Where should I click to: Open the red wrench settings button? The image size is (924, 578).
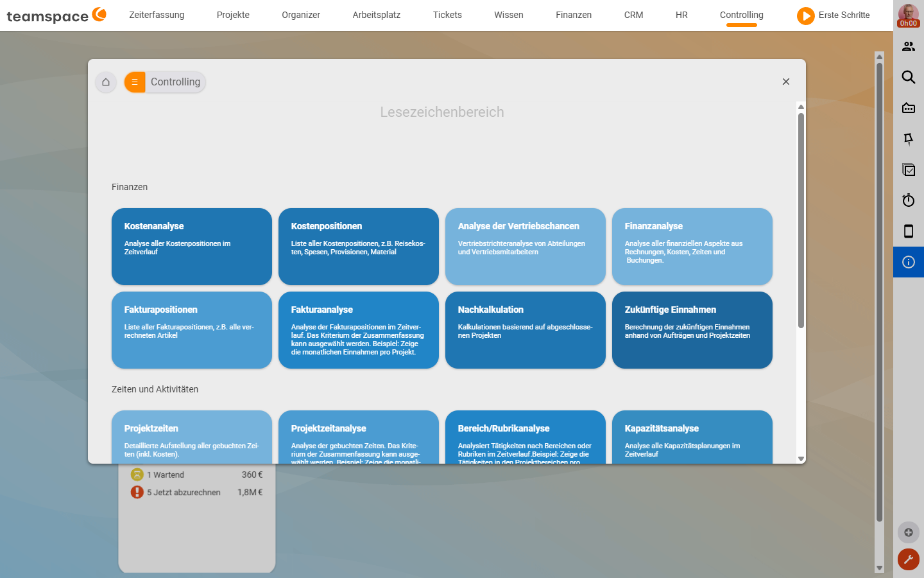(909, 559)
